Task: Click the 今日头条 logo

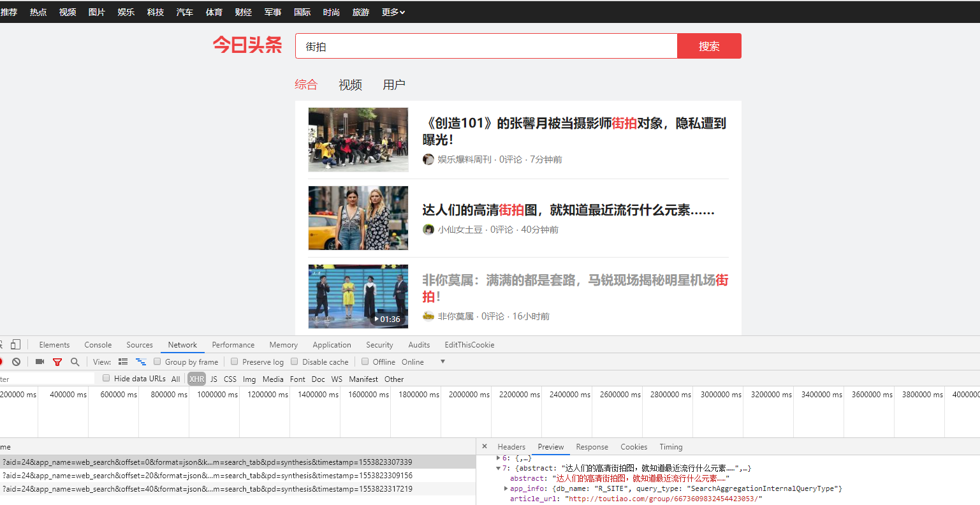Action: [247, 45]
